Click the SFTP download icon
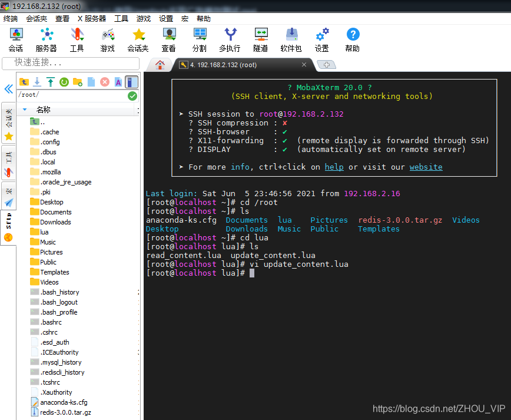The width and height of the screenshot is (511, 420). (37, 82)
